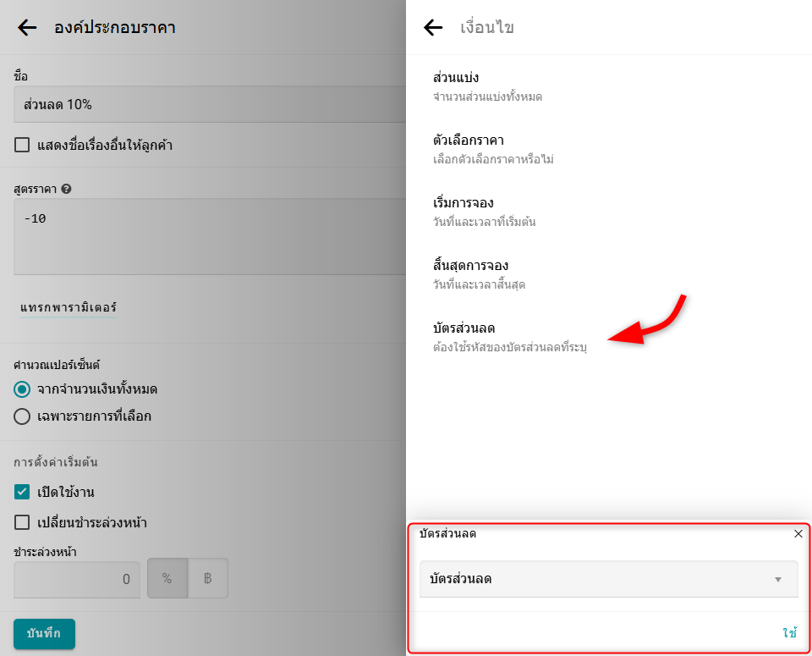This screenshot has height=656, width=812.
Task: Click back arrow beside องค์ประกอบราคา title
Action: click(x=27, y=28)
